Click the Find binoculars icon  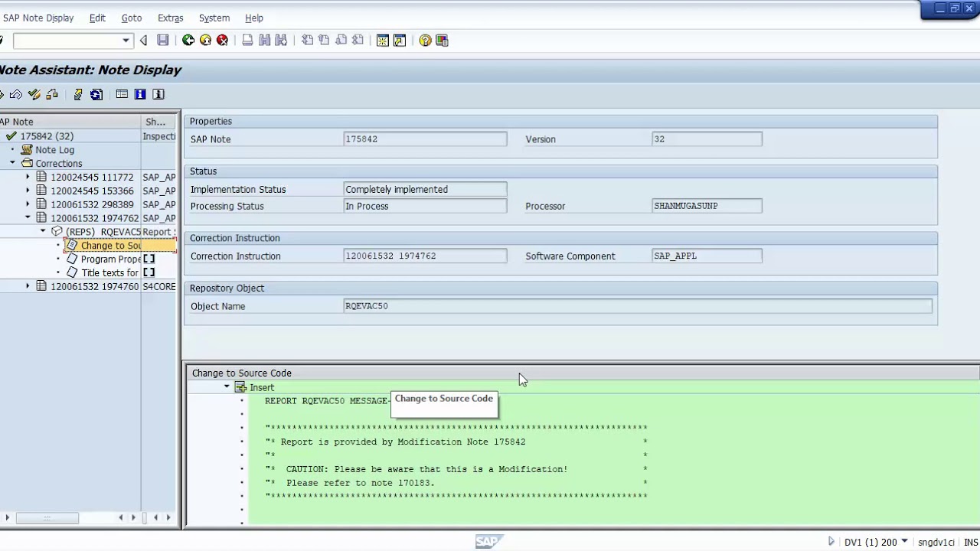point(264,41)
